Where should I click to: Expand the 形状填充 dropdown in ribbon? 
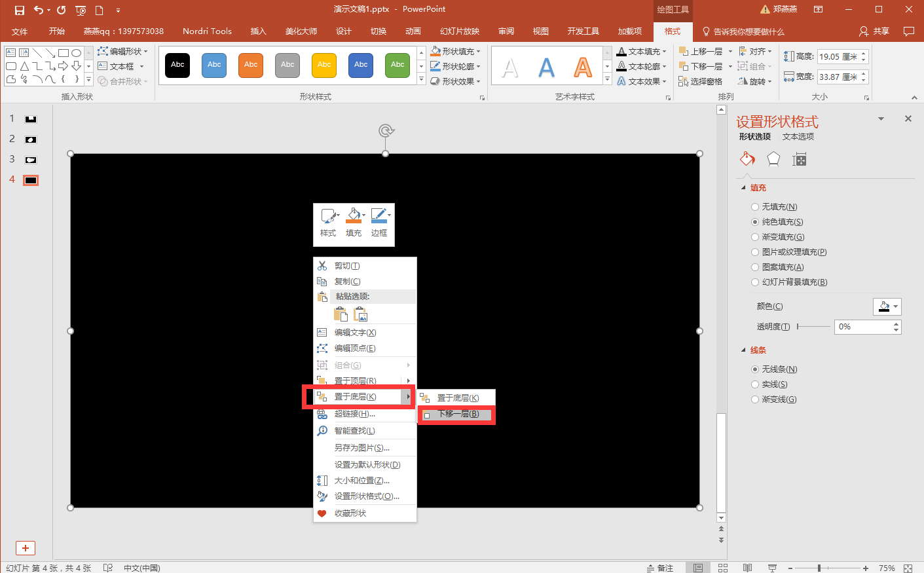(x=456, y=51)
